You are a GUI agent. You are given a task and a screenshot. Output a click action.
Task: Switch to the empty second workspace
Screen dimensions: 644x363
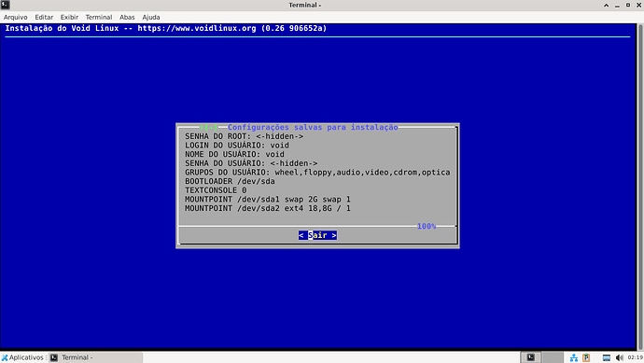pyautogui.click(x=553, y=357)
